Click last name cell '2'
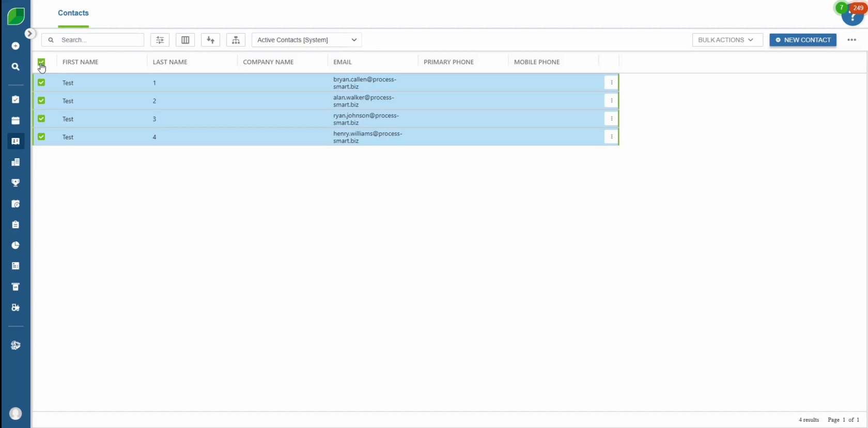Image resolution: width=868 pixels, height=428 pixels. click(x=154, y=101)
